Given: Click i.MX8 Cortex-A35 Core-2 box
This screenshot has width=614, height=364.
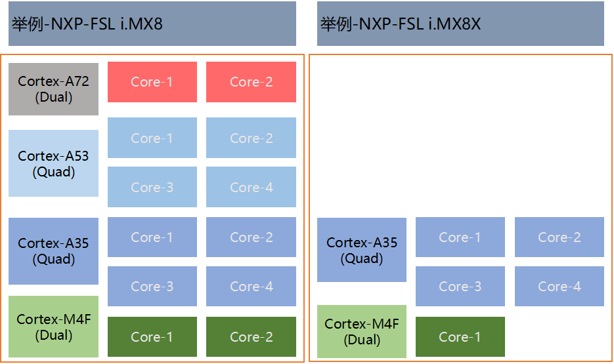Looking at the screenshot, I should pyautogui.click(x=251, y=237).
